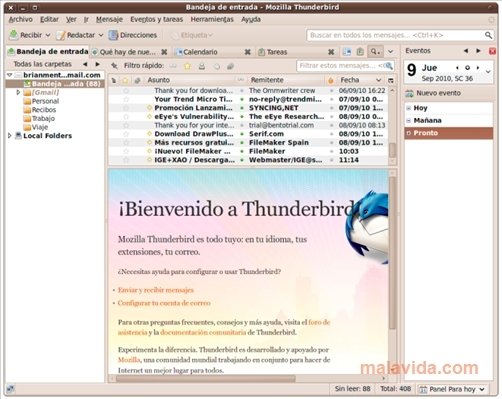The height and width of the screenshot is (399, 502).
Task: Open the Editar menu
Action: click(x=49, y=19)
